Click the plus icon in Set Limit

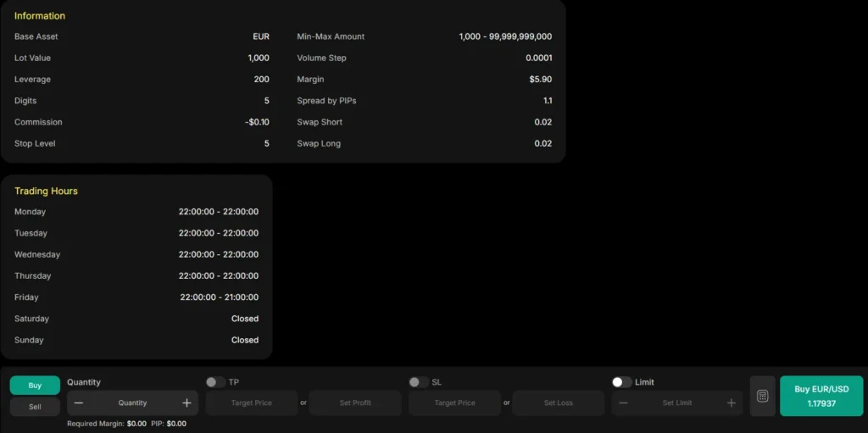click(731, 403)
